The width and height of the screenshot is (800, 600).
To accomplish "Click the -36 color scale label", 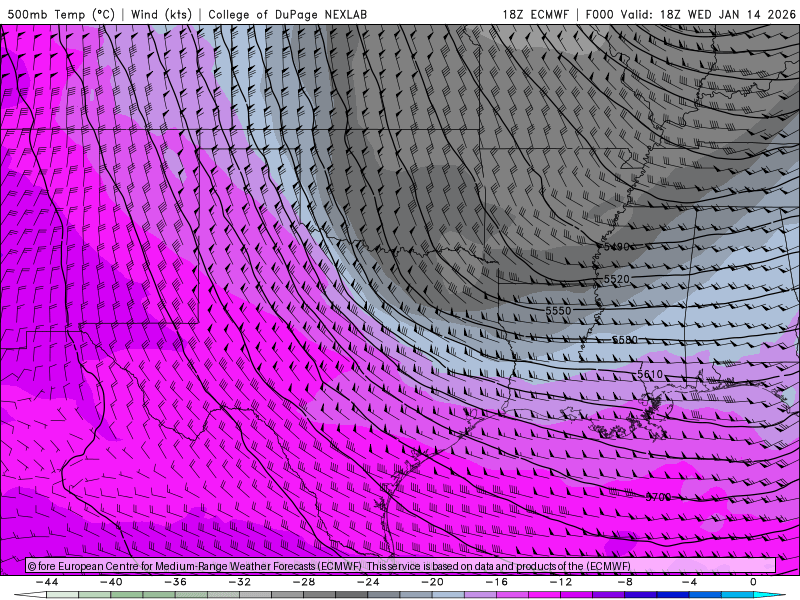I will pos(176,582).
